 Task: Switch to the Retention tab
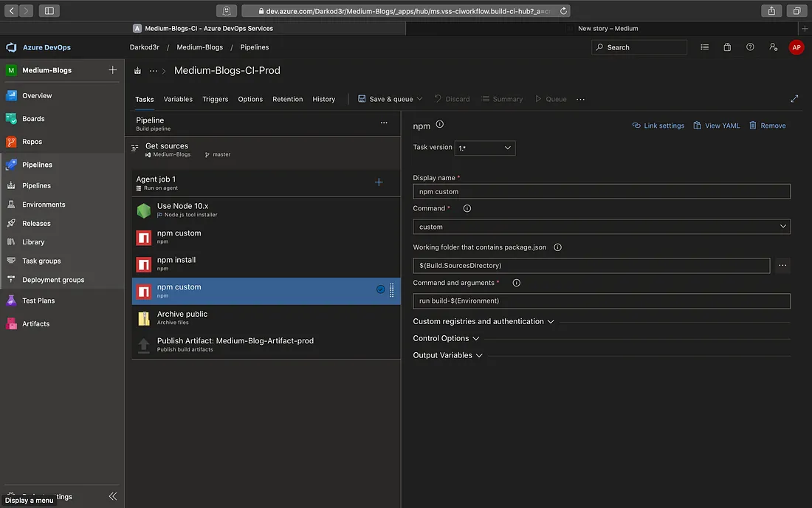(x=287, y=99)
